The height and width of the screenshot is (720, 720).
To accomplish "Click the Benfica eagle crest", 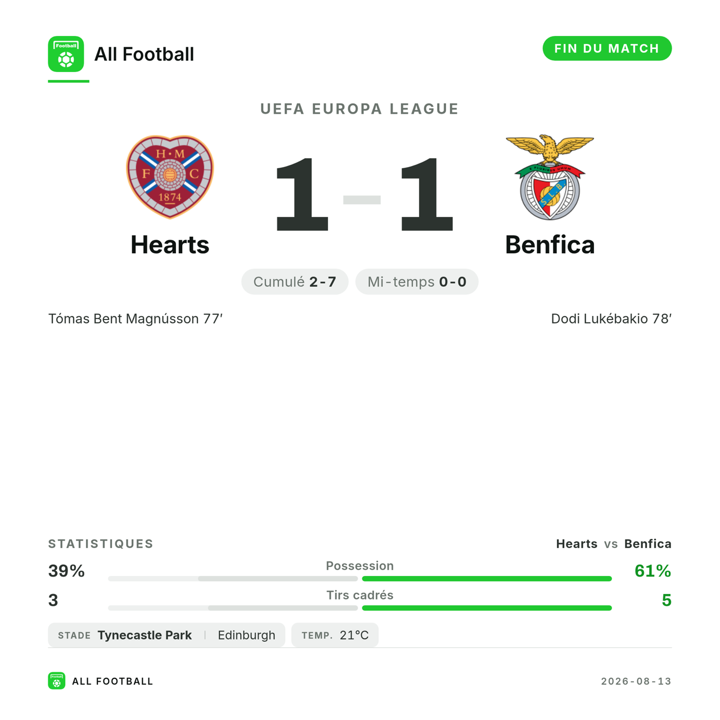I will click(x=550, y=177).
